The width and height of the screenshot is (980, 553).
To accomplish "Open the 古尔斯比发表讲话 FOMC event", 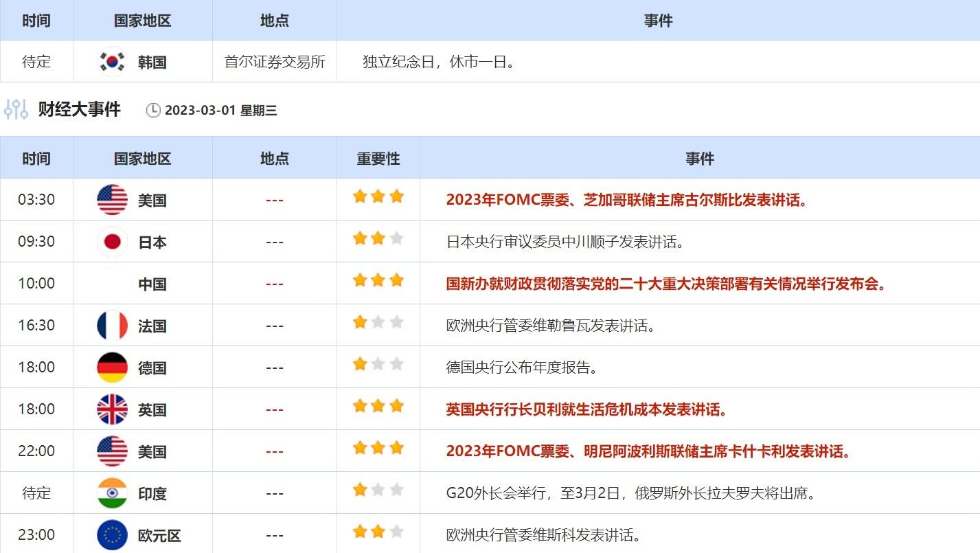I will click(626, 200).
